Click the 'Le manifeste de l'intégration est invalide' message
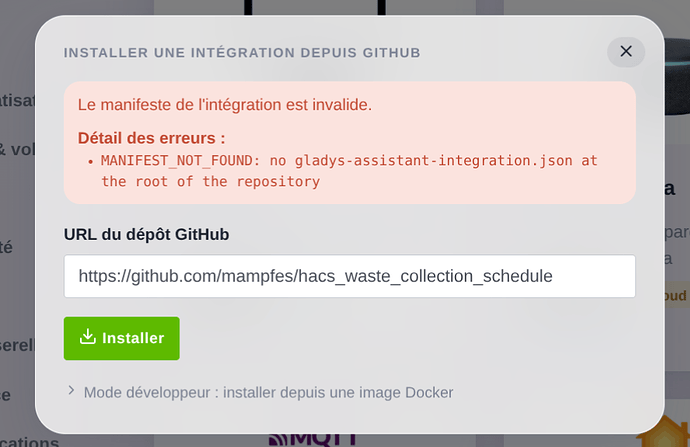 (225, 105)
